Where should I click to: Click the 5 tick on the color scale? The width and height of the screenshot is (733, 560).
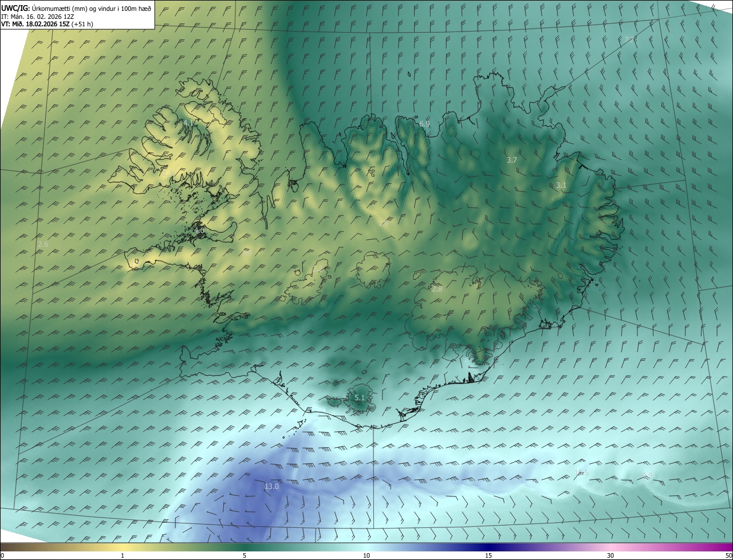[x=245, y=555]
